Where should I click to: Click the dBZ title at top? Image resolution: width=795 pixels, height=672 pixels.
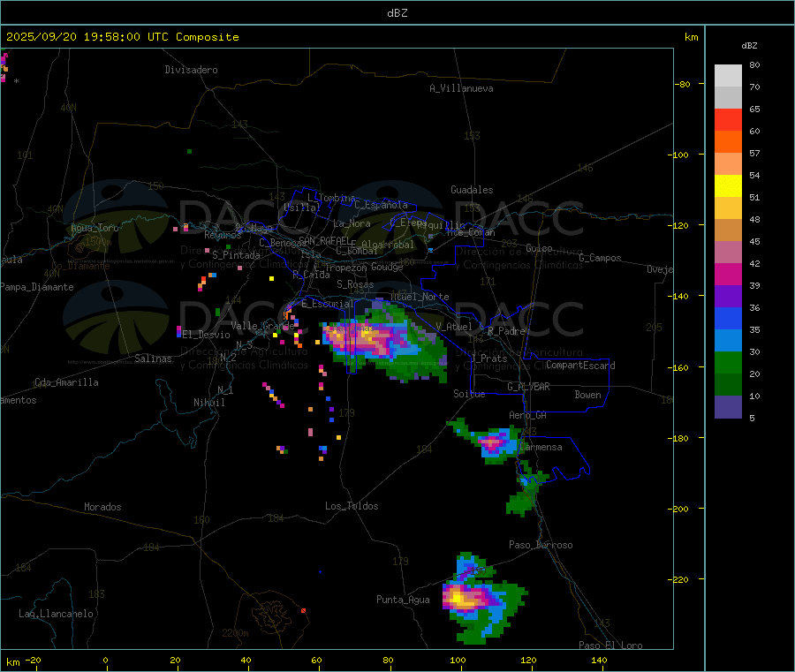pos(397,13)
